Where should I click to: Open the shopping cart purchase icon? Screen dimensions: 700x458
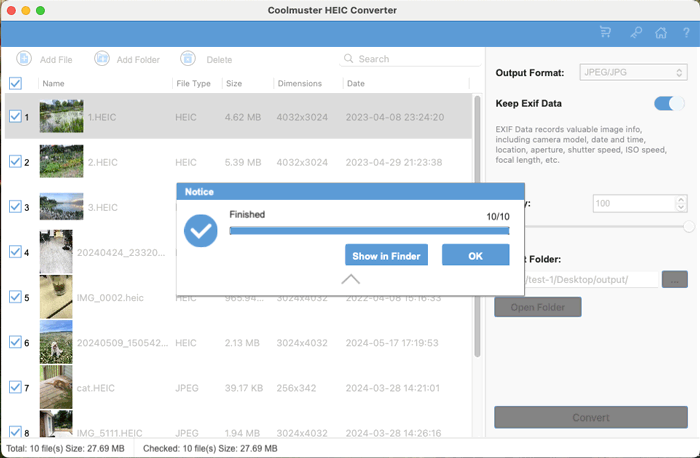tap(605, 32)
